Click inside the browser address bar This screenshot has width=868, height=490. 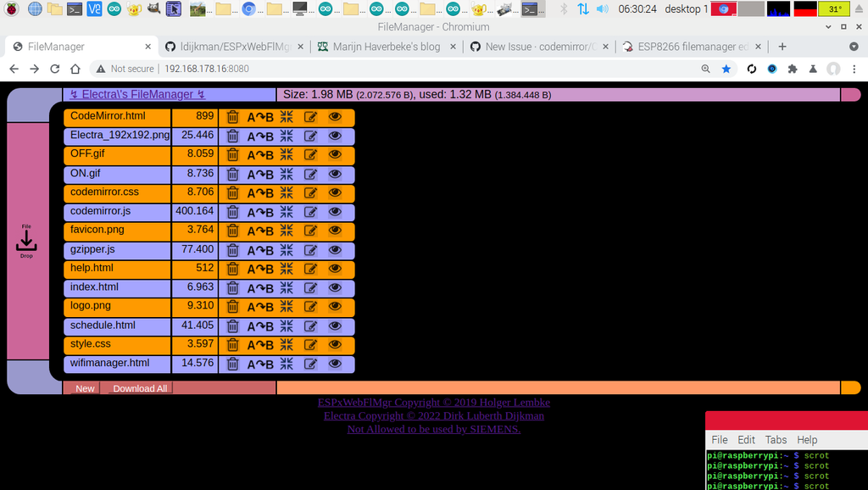[x=254, y=70]
